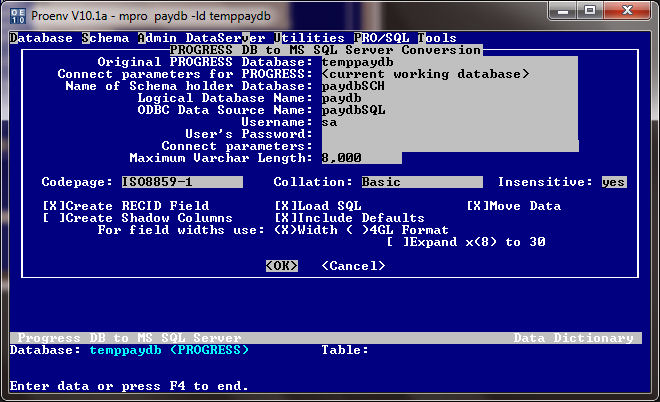Confirm with the OK button
Image resolution: width=660 pixels, height=402 pixels.
282,266
